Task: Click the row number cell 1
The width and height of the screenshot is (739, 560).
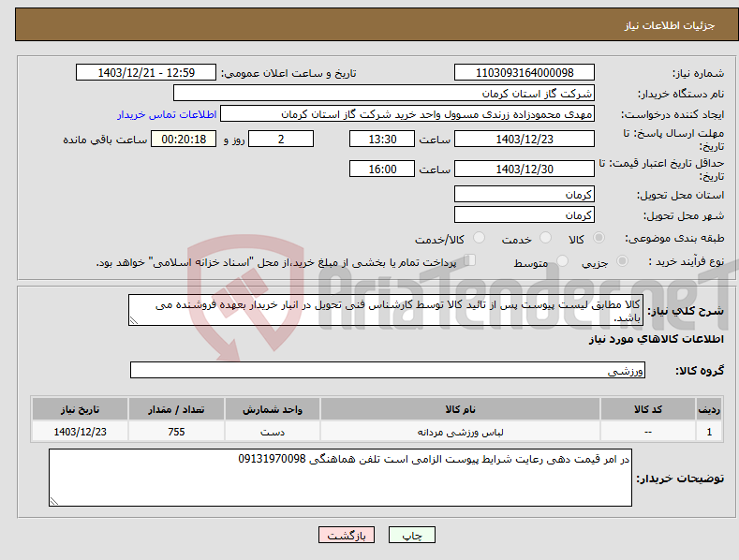Action: (709, 432)
